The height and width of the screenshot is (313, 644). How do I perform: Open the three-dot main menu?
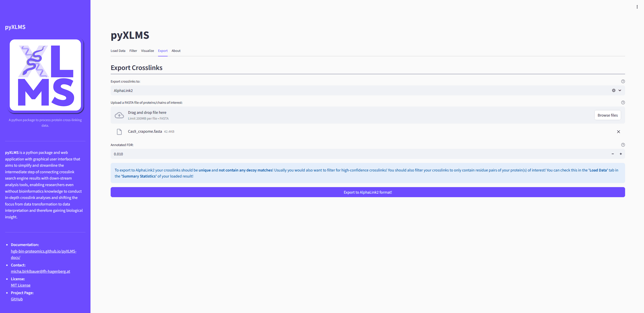637,7
